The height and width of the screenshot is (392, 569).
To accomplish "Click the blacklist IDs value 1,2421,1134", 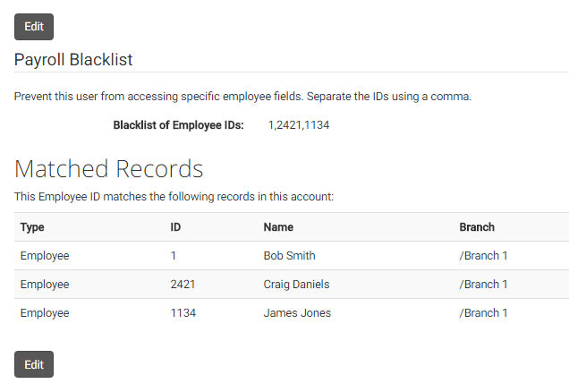I will [298, 125].
